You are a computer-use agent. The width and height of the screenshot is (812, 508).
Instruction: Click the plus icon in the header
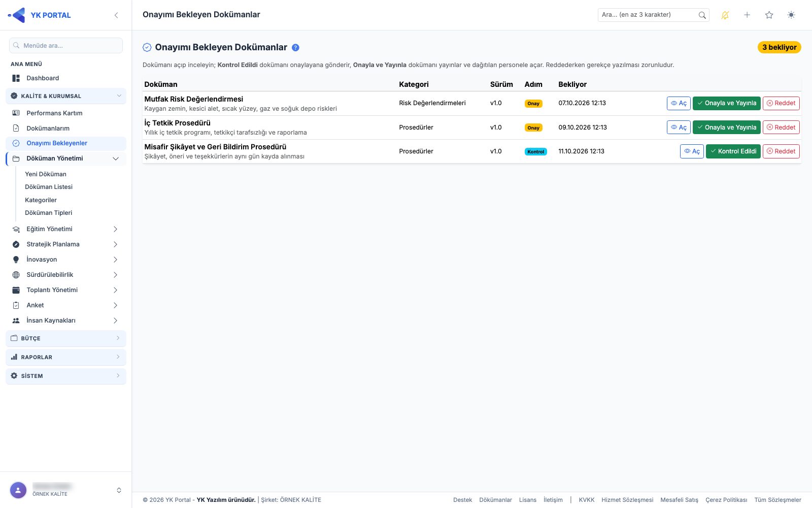(x=747, y=15)
